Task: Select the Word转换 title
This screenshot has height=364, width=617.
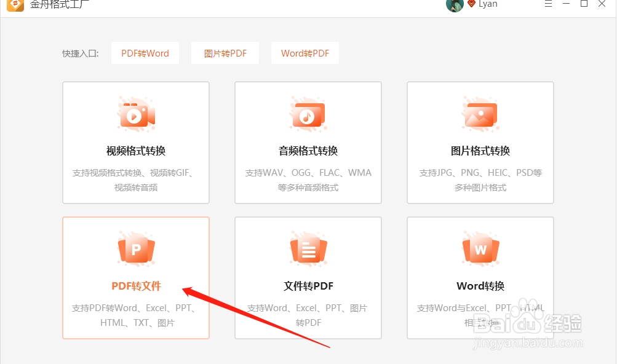Action: [x=480, y=286]
